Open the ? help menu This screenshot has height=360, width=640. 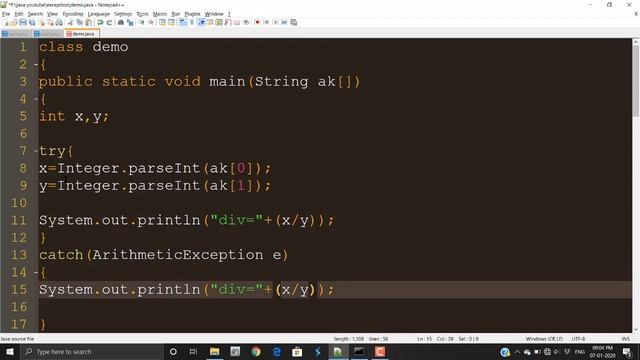229,14
